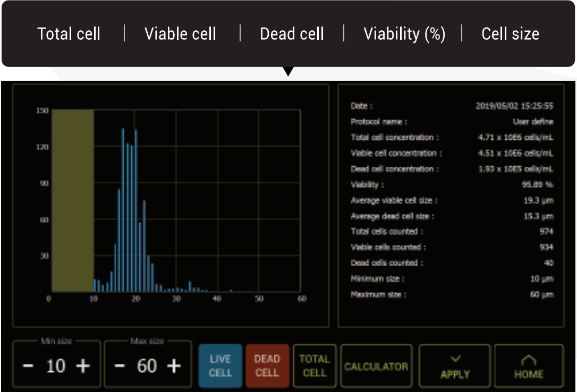Go to the HOME screen
Viewport: 577px width, 392px height.
coord(529,366)
